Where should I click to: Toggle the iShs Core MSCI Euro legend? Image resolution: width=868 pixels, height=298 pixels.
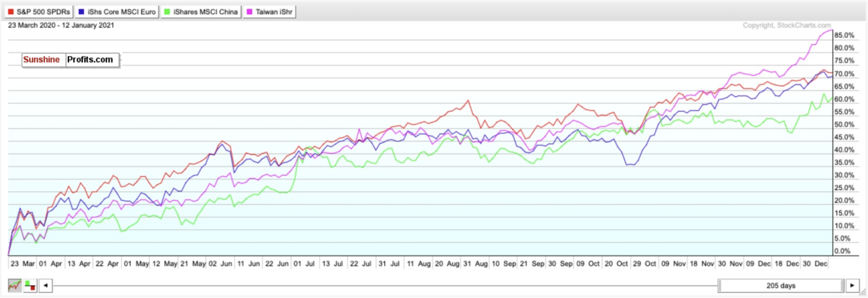point(117,12)
